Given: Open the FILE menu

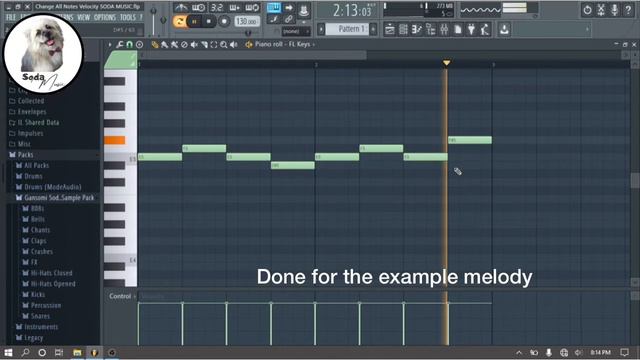Looking at the screenshot, I should (11, 17).
